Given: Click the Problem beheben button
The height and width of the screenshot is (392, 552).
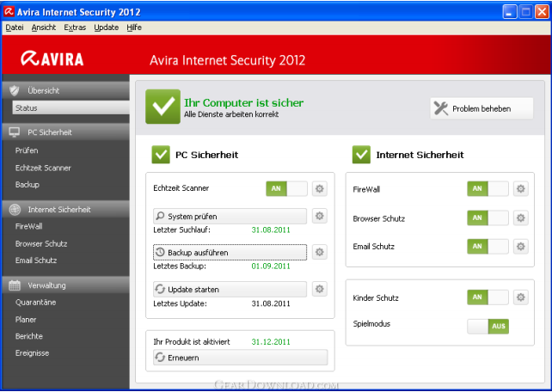Looking at the screenshot, I should tap(481, 108).
